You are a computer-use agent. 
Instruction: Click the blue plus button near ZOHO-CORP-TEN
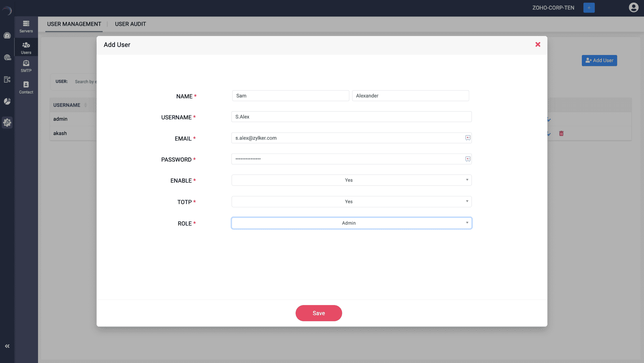(x=589, y=7)
